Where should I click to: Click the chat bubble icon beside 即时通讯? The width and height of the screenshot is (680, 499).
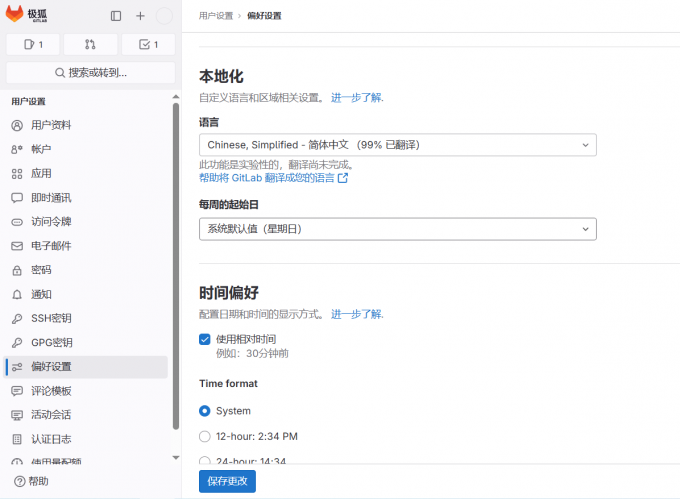pos(17,198)
